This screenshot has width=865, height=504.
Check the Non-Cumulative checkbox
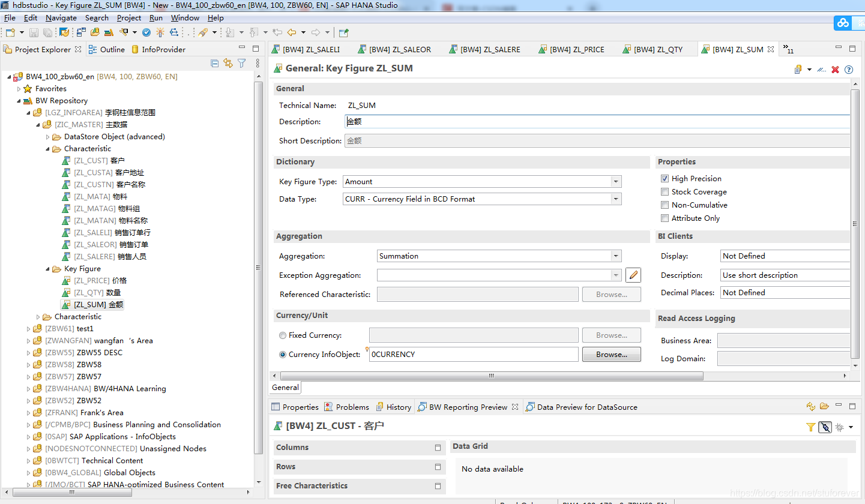point(665,205)
